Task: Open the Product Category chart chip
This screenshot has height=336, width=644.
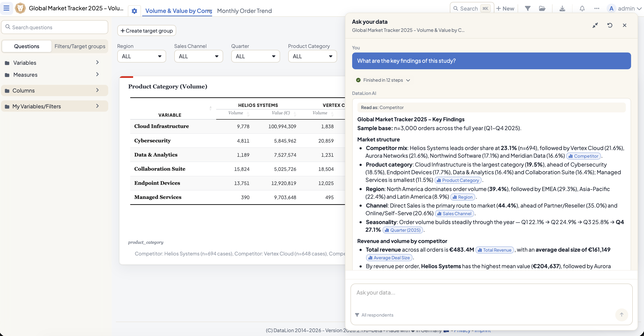Action: 458,180
